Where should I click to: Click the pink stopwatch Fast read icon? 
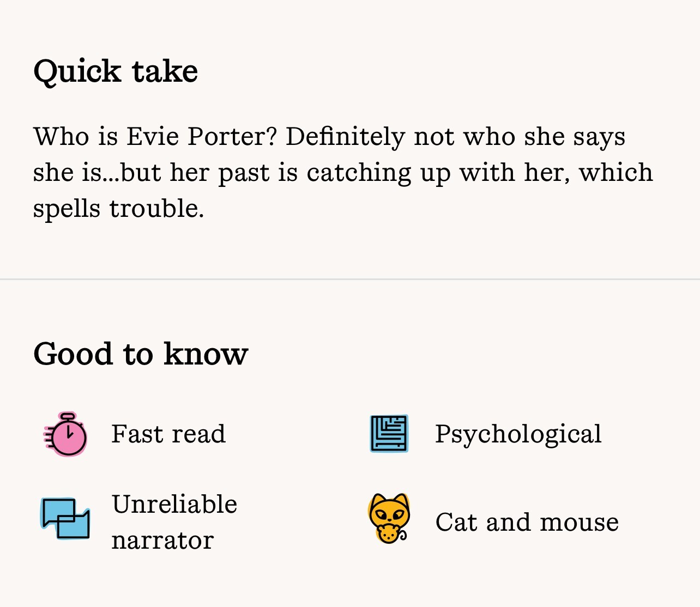click(65, 434)
